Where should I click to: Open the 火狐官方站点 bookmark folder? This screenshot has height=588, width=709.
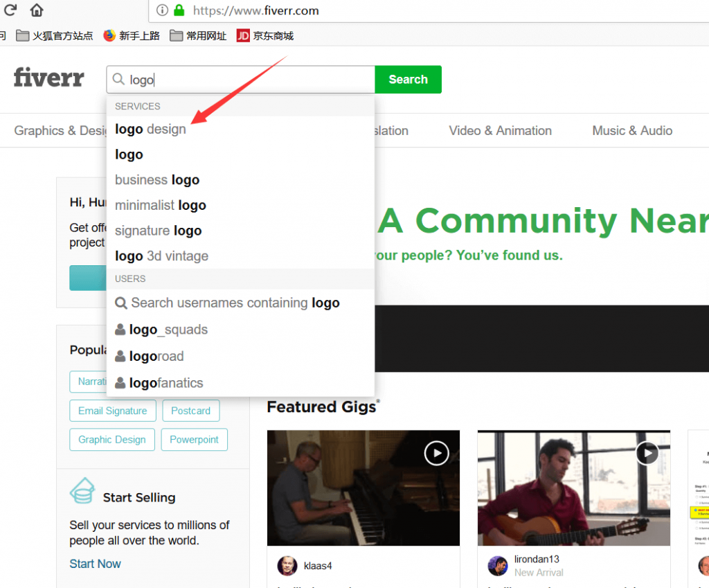pos(54,36)
